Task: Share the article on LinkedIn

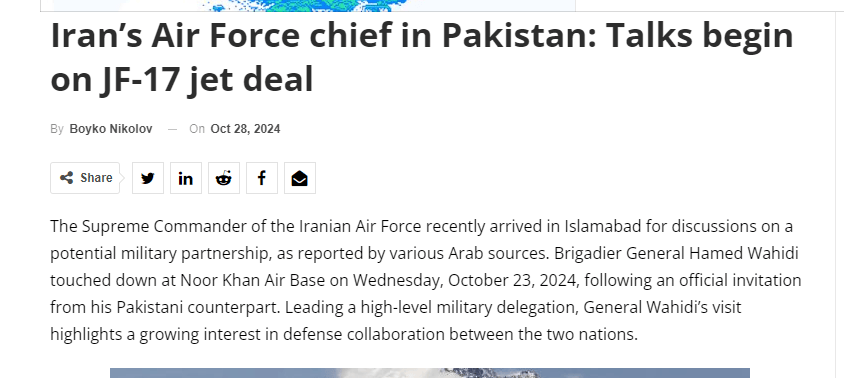Action: coord(186,178)
